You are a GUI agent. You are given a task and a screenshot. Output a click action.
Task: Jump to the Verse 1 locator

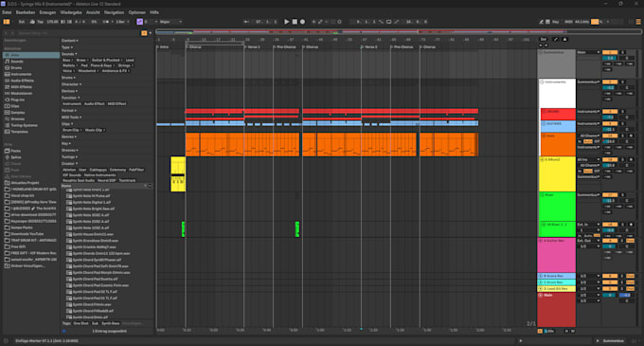click(253, 47)
